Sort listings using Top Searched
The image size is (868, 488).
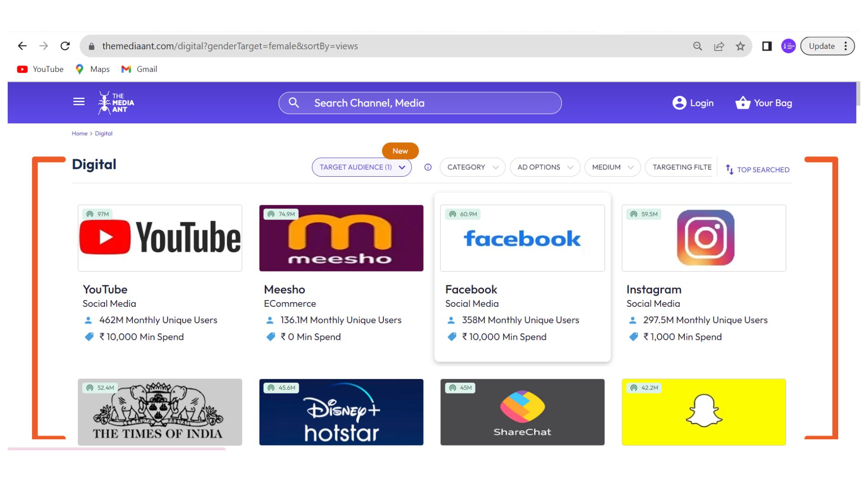[757, 169]
